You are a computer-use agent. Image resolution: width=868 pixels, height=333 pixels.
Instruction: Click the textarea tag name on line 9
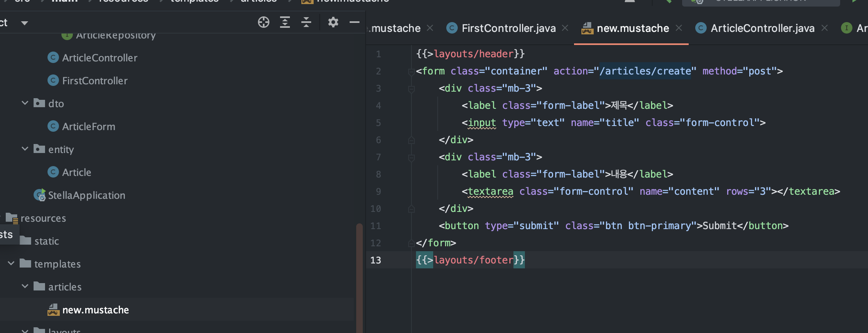tap(491, 191)
